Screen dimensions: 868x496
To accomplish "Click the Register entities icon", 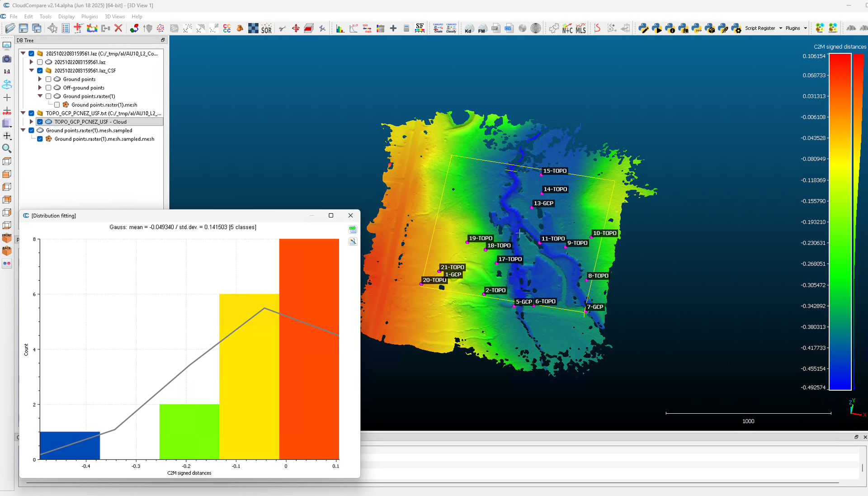I will [x=134, y=28].
